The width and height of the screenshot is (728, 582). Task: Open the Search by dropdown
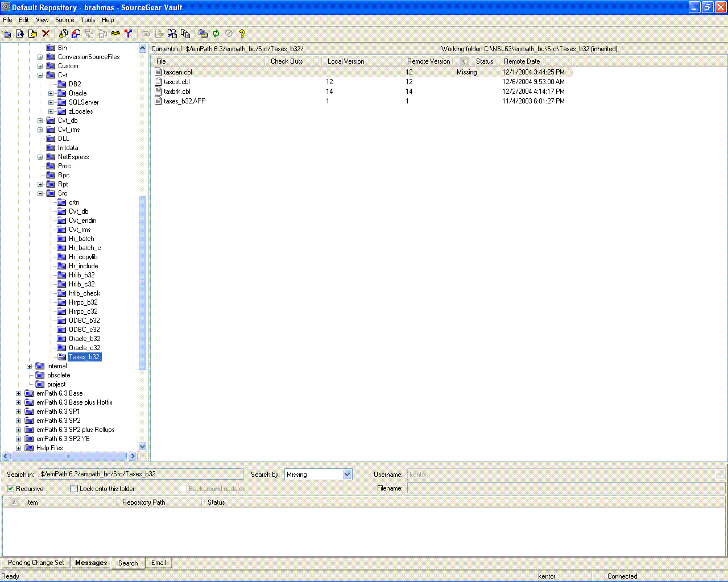(348, 475)
